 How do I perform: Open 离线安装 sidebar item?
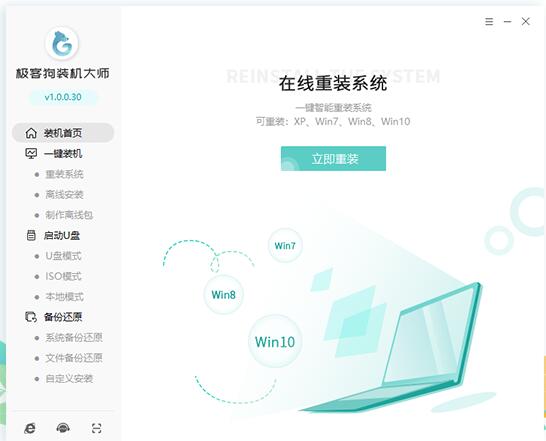point(64,194)
